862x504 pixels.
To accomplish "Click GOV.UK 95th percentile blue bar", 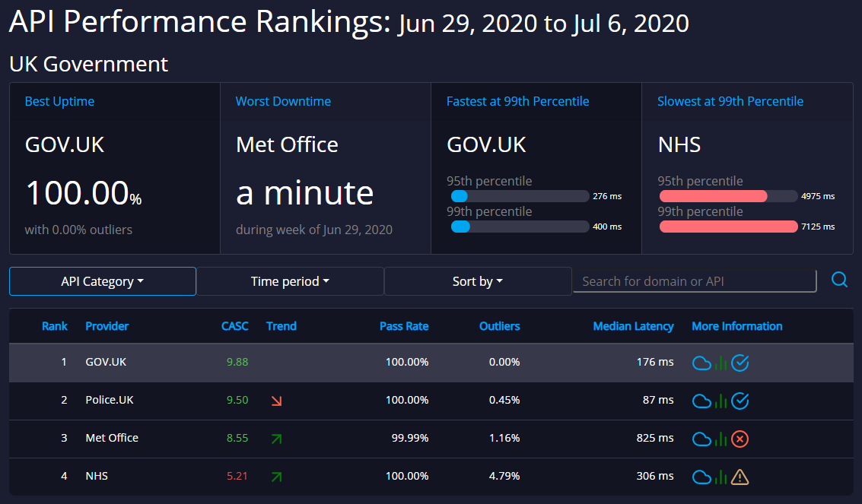I will click(459, 196).
